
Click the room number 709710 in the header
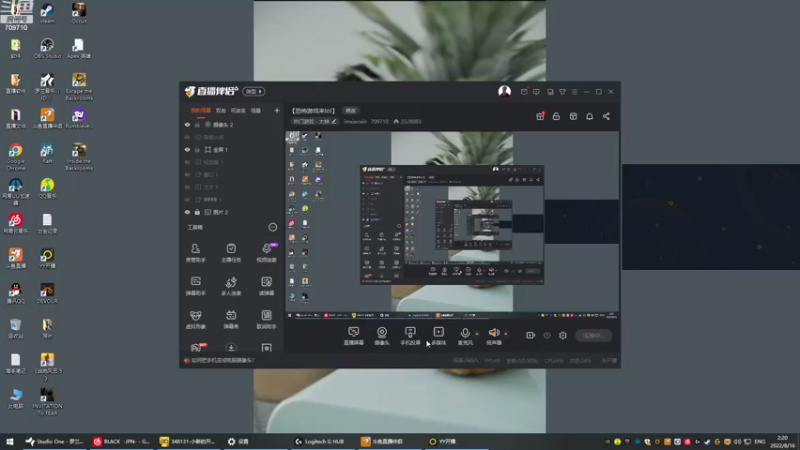pyautogui.click(x=380, y=121)
